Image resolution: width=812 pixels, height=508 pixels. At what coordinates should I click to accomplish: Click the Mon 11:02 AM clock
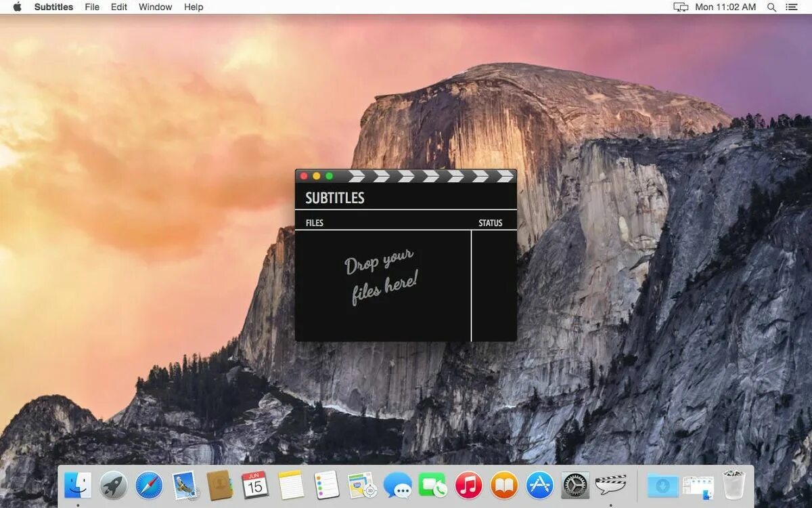point(725,7)
